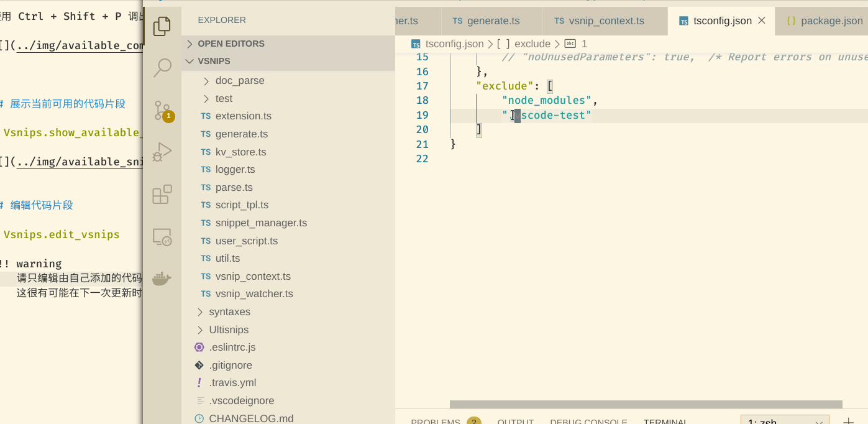Expand the doc_parse folder
Viewport: 868px width, 424px height.
239,81
